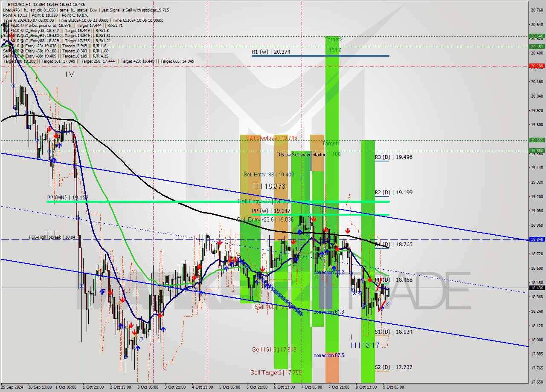Click the Sell Target2 | 17.755 label

click(x=276, y=372)
